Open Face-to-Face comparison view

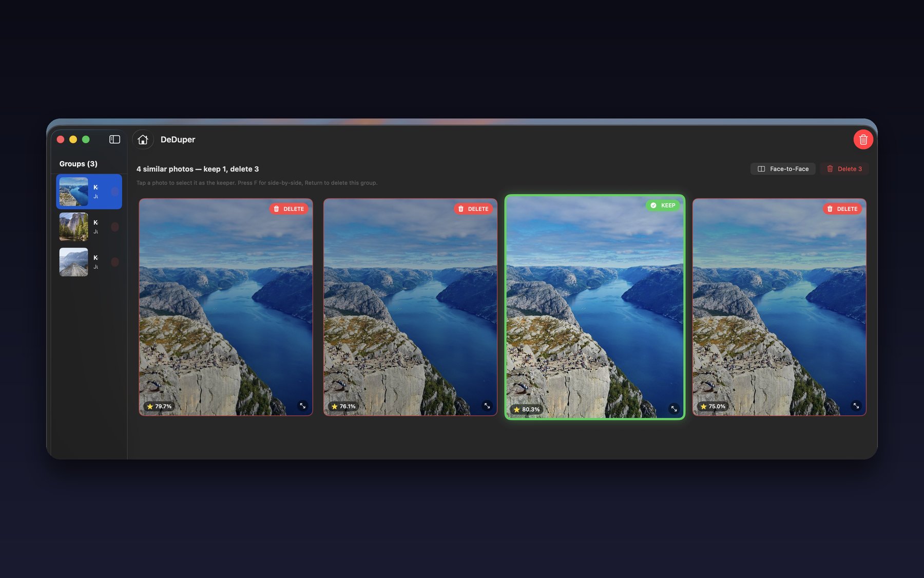click(783, 169)
